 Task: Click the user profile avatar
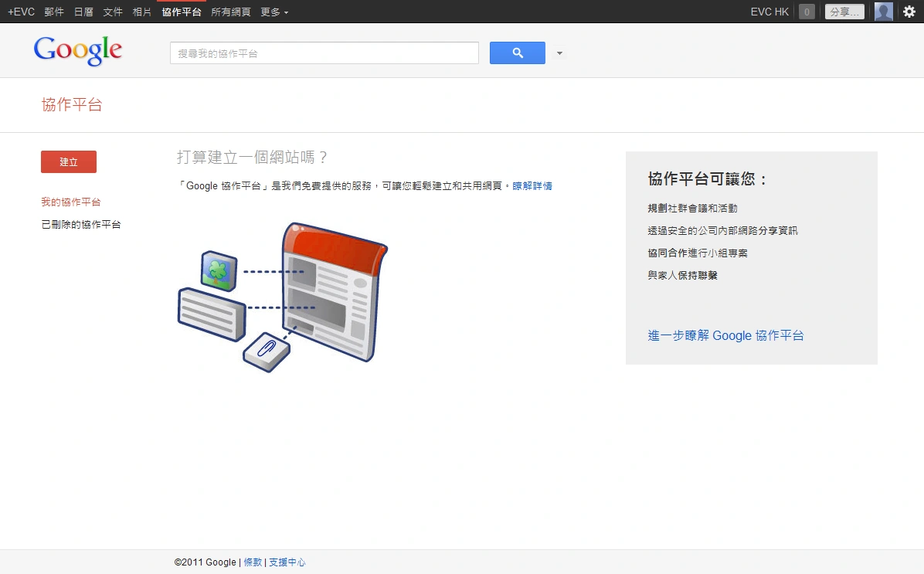(x=883, y=12)
